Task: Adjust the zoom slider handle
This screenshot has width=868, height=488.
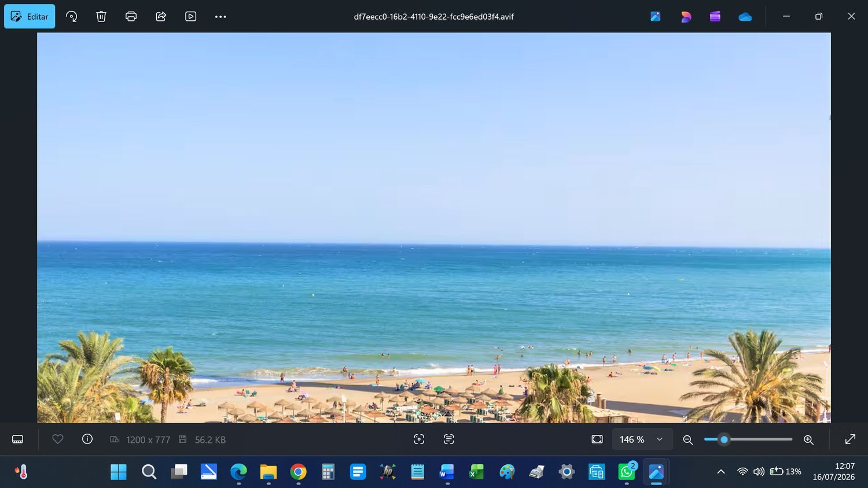Action: coord(724,439)
